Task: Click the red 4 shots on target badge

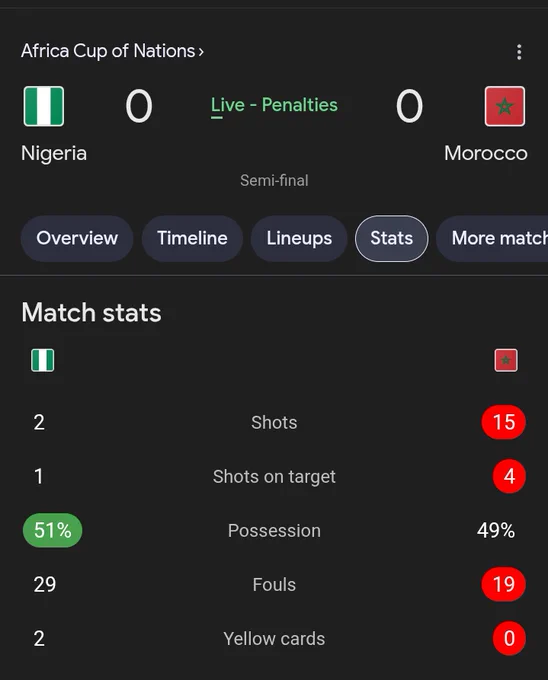Action: pyautogui.click(x=509, y=476)
